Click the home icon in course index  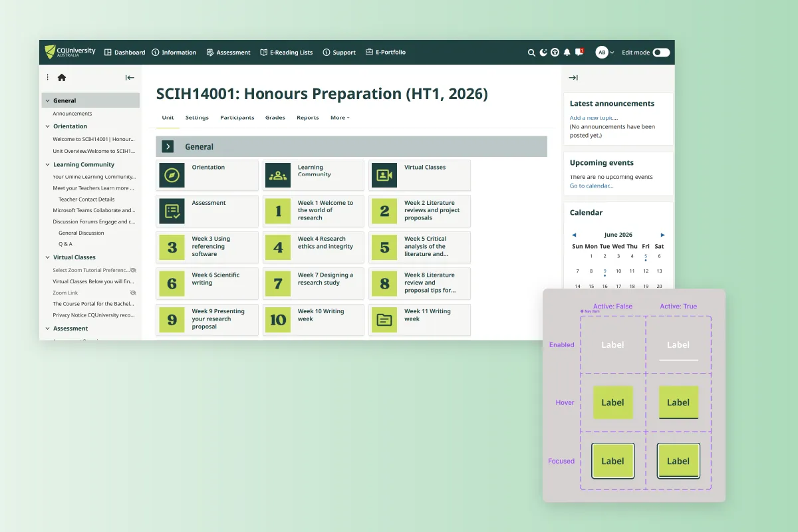[x=62, y=78]
